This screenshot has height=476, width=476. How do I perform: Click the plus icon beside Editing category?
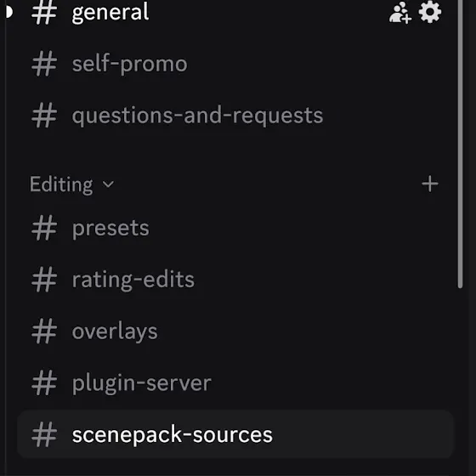[x=430, y=184]
